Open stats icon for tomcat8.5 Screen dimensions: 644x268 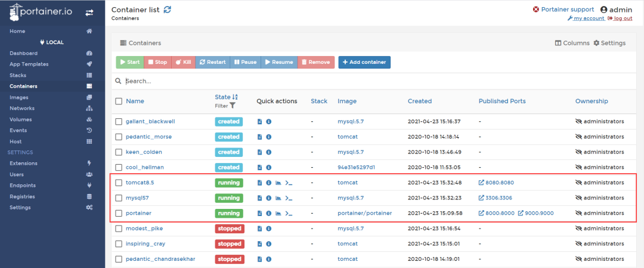click(x=278, y=183)
